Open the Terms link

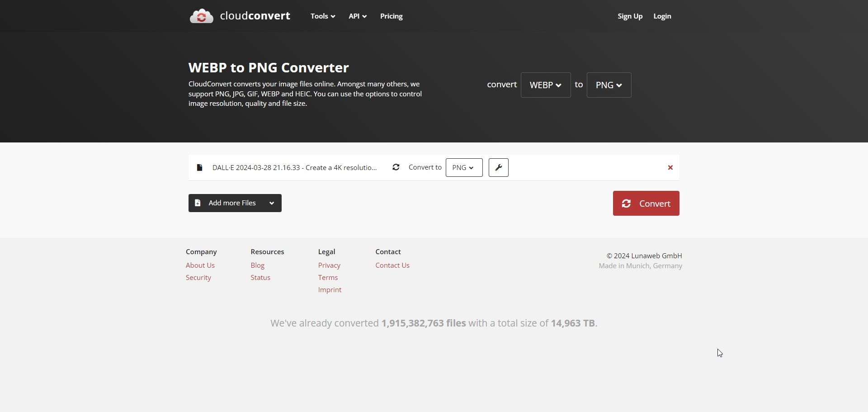[x=328, y=278]
